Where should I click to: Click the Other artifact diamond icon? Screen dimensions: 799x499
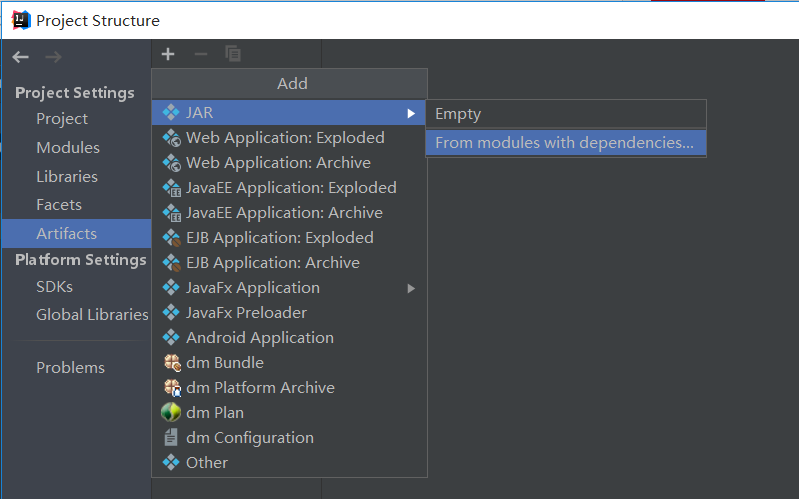click(x=171, y=462)
